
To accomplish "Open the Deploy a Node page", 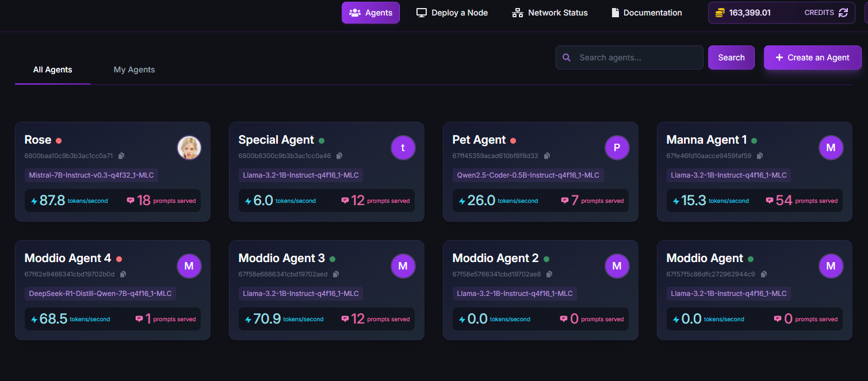I will pyautogui.click(x=452, y=13).
